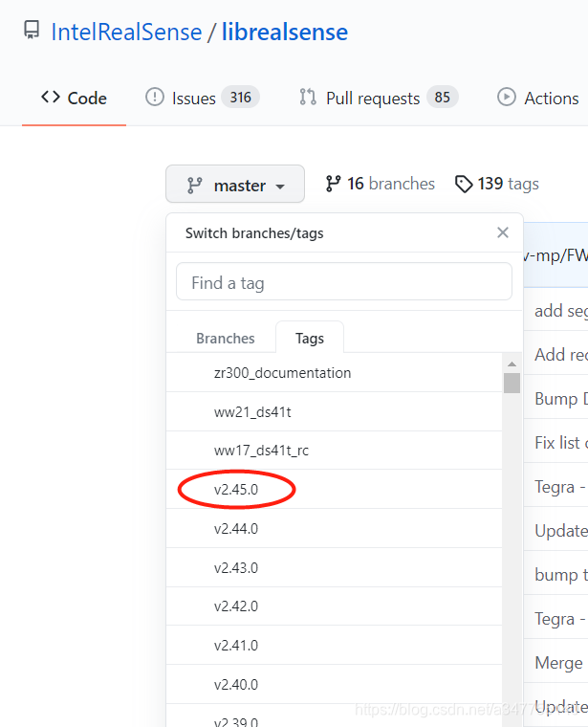Select tag ww17_ds41t_rc
This screenshot has width=588, height=727.
(x=334, y=451)
